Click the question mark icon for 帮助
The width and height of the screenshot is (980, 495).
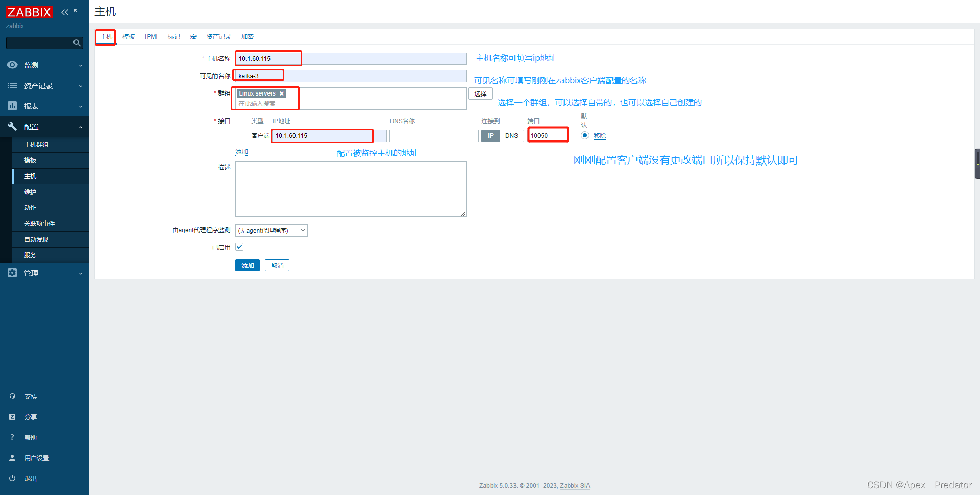pos(12,437)
